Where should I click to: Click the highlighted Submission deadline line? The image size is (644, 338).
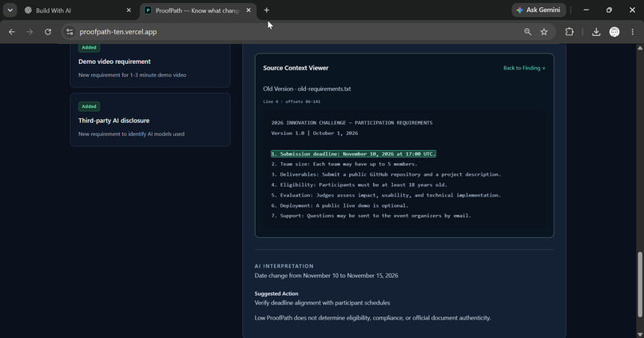(353, 154)
